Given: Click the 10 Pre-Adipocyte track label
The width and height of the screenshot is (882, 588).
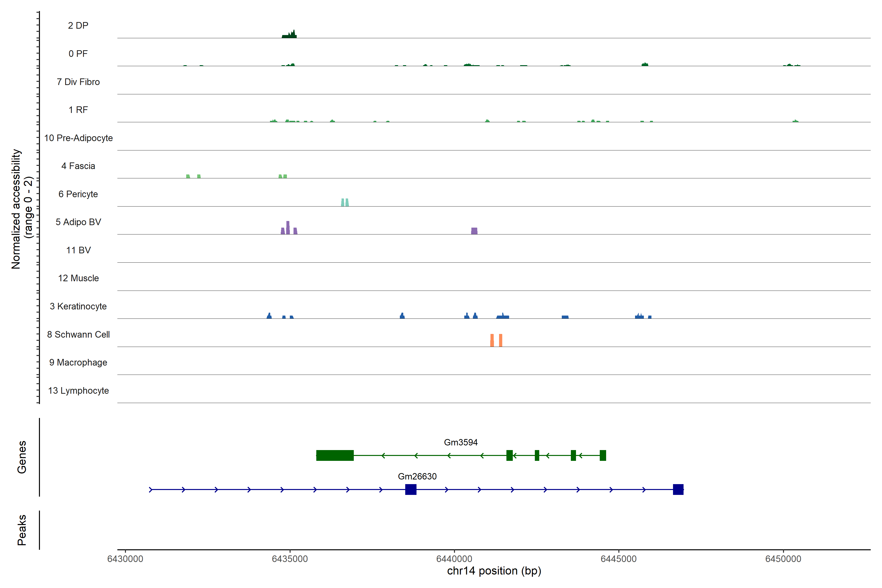Looking at the screenshot, I should 78,138.
